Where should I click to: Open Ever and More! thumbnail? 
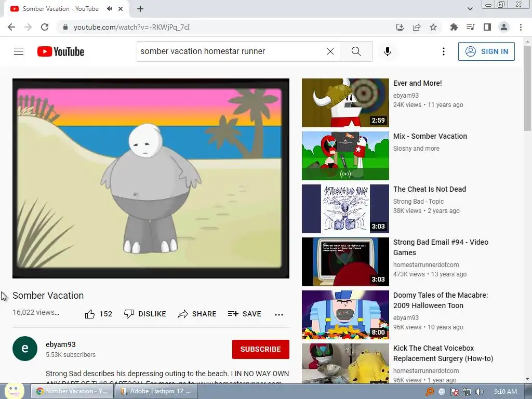pyautogui.click(x=345, y=103)
